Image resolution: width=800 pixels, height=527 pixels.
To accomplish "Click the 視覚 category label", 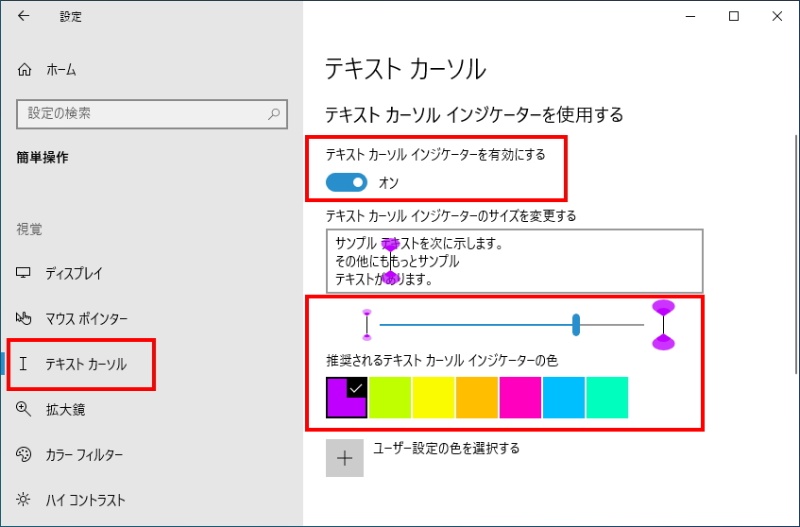I will (29, 229).
